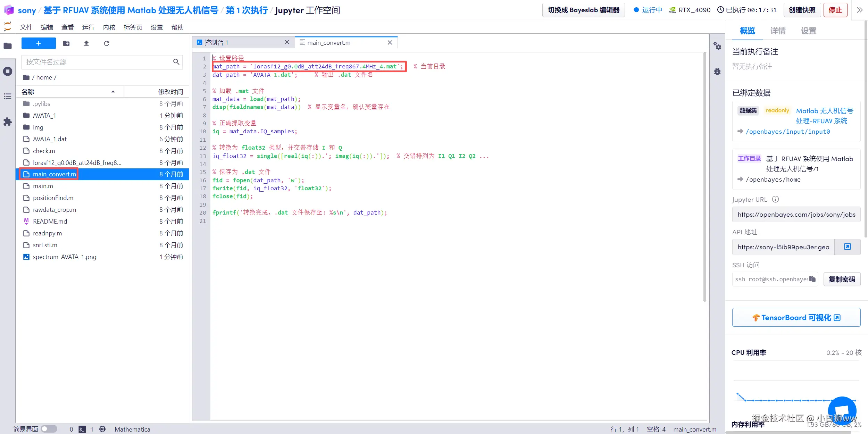
Task: Click the 停止 button
Action: tap(835, 10)
